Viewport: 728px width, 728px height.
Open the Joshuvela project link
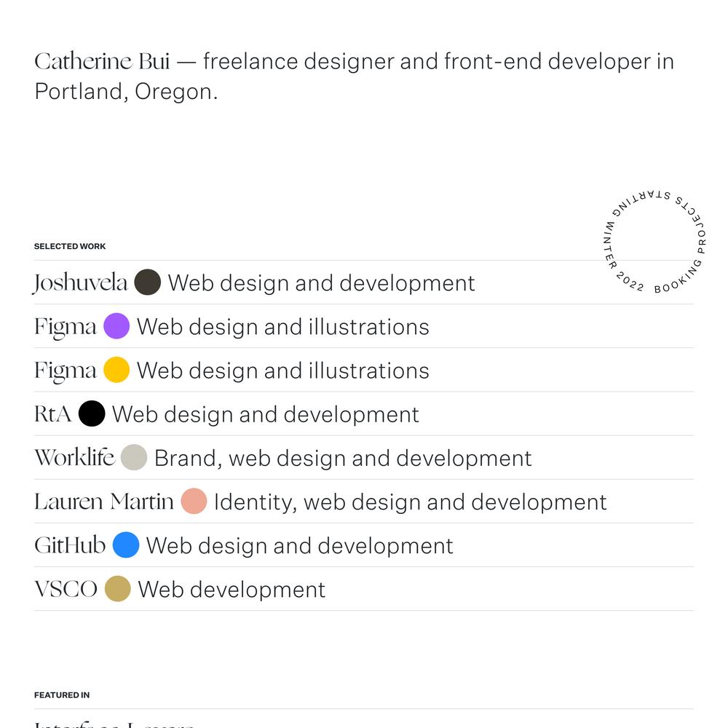(x=80, y=282)
